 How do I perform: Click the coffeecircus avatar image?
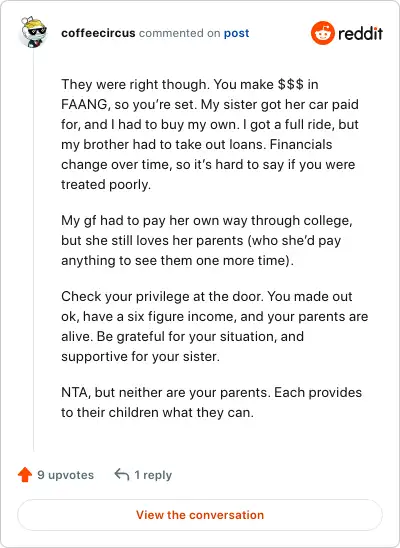(x=33, y=32)
